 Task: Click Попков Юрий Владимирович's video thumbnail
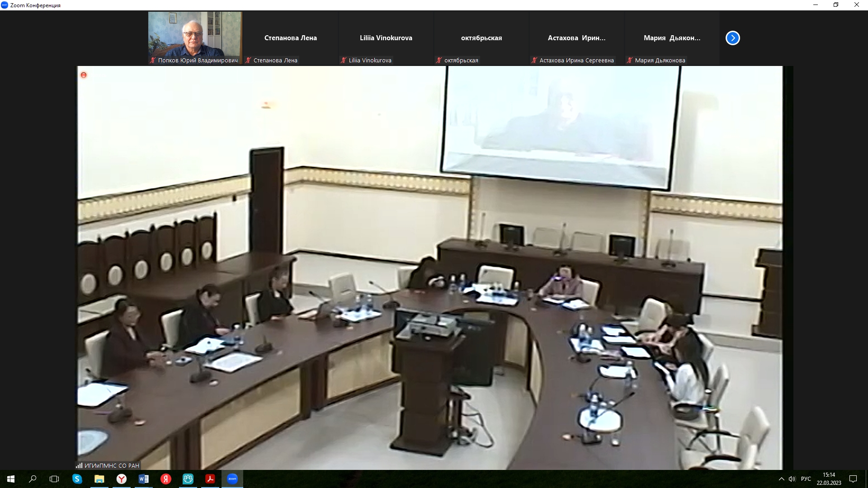195,34
